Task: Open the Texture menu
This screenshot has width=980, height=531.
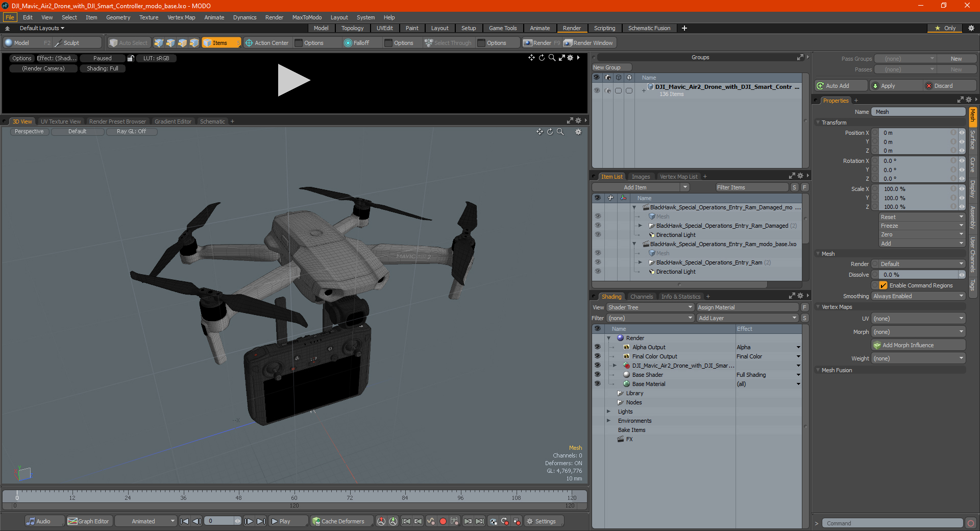Action: point(149,17)
